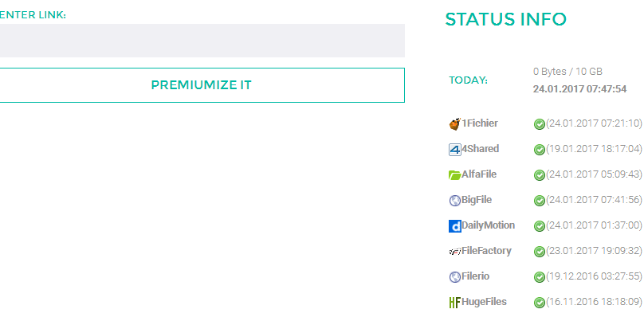
Task: Click the Filerio timestamp 19.12.2016
Action: (594, 276)
